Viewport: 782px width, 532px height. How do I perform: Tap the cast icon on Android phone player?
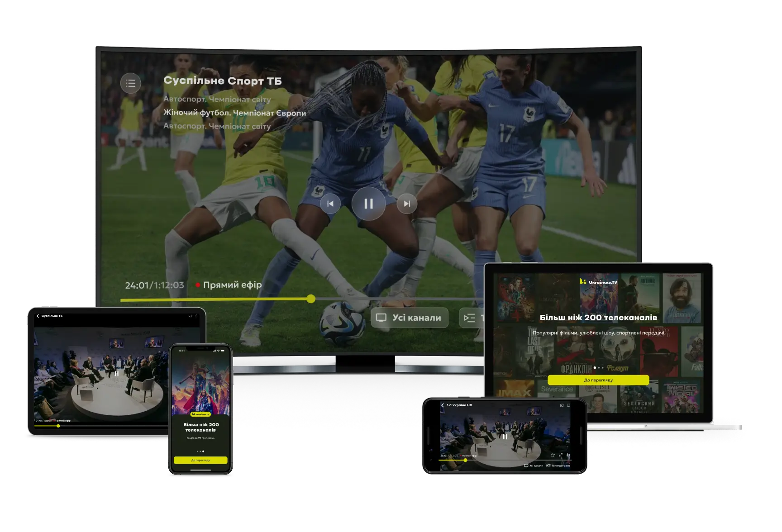pos(562,405)
